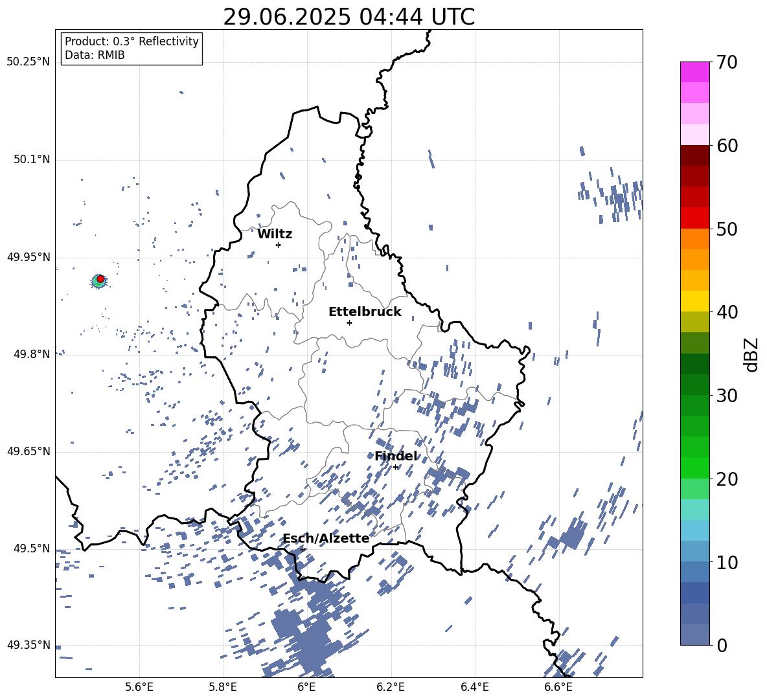Click the Findel station cross marker
Viewport: 767px width, 700px height.
(x=396, y=468)
